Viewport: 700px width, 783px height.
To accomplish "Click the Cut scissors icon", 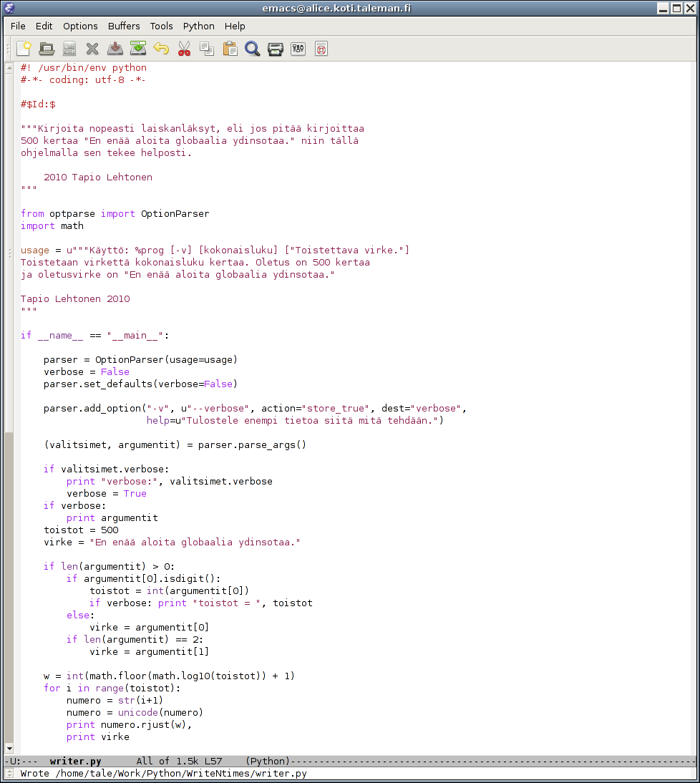I will click(x=184, y=49).
